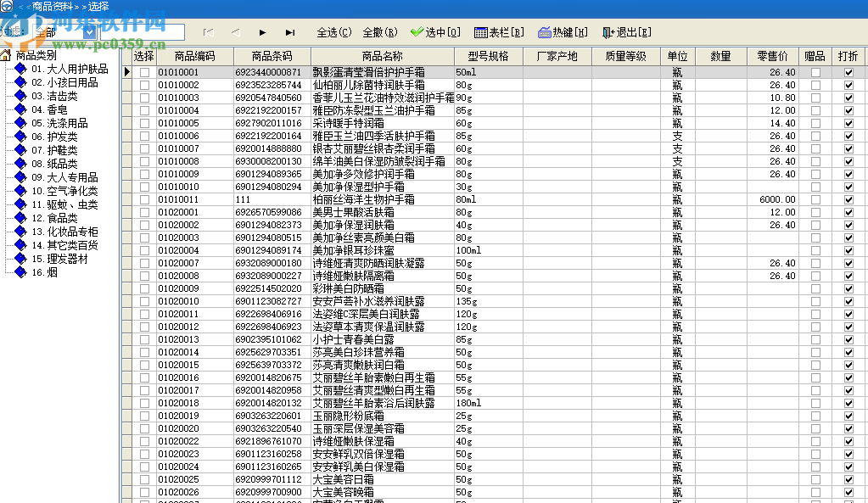Select category 05.洗涤用品

(59, 123)
